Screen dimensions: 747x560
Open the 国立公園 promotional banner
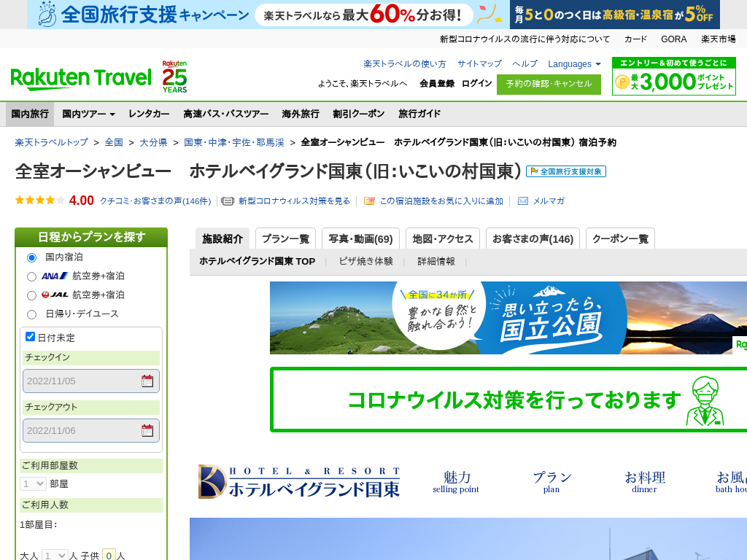[508, 318]
